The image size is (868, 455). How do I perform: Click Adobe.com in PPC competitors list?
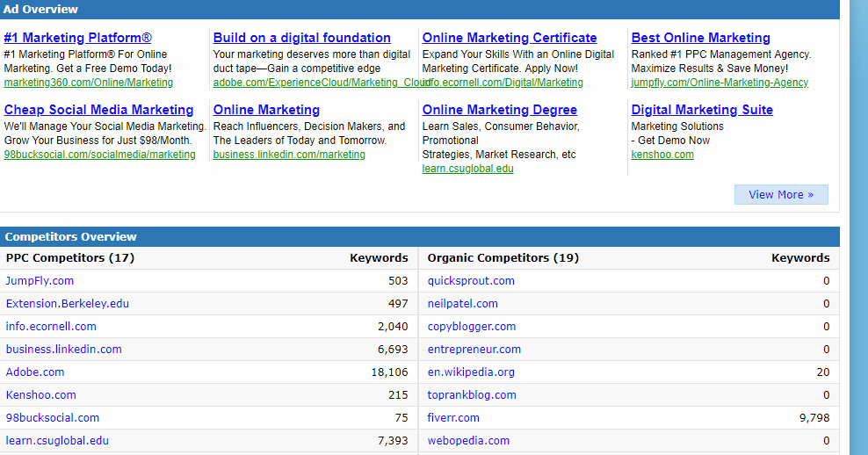(35, 372)
